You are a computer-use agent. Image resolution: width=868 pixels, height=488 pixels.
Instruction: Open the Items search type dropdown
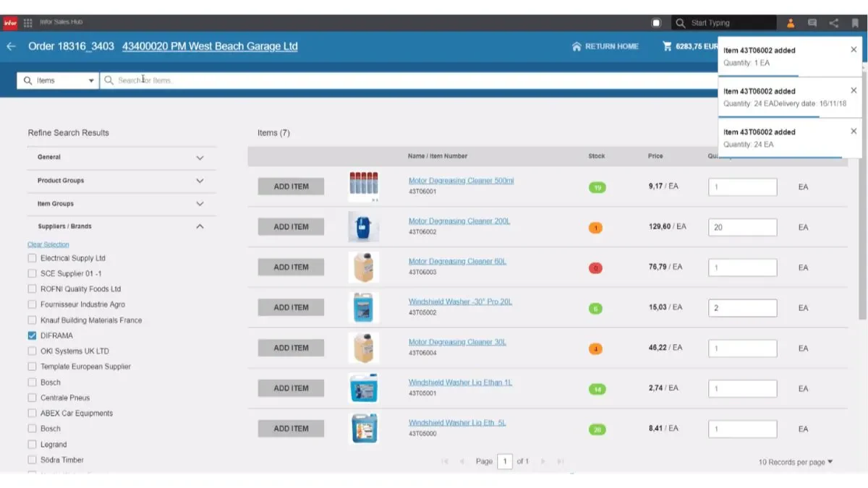(x=58, y=80)
